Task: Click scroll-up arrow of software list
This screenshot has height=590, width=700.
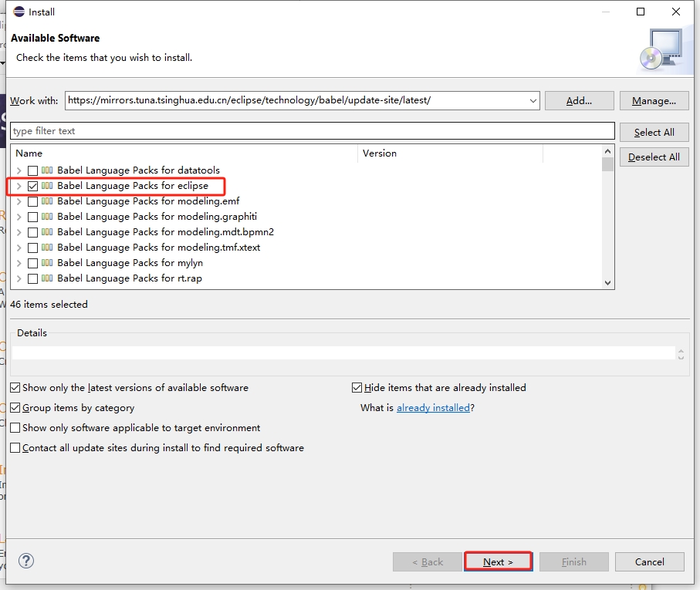Action: click(x=607, y=152)
